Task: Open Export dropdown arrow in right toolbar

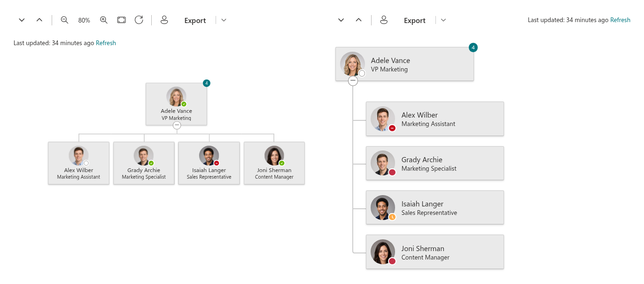Action: pyautogui.click(x=443, y=20)
